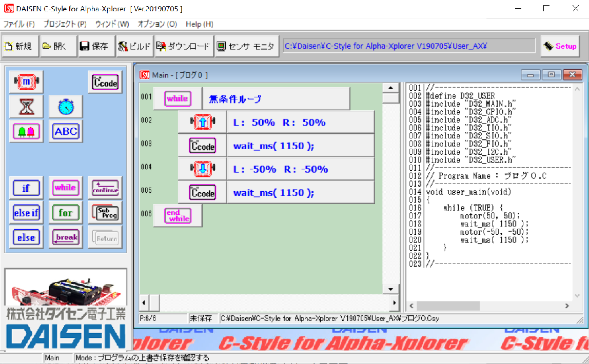Viewport: 589px width, 364px height.
Task: Add a break block
Action: point(66,237)
